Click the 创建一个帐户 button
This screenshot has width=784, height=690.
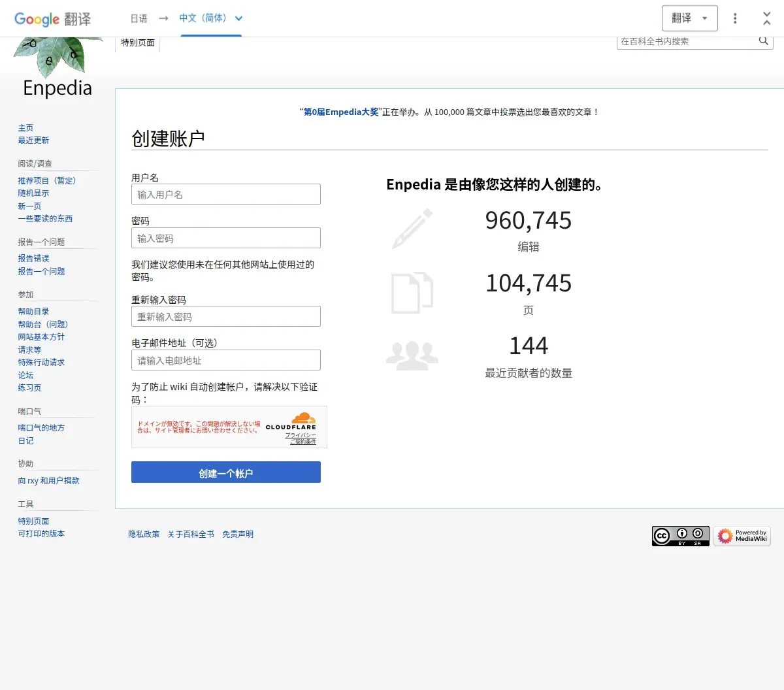point(226,472)
